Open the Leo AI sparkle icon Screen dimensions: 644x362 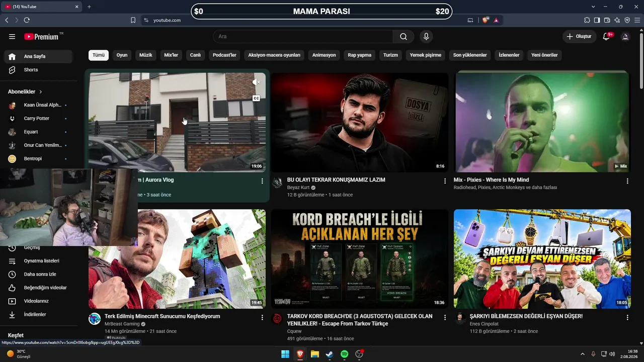[617, 20]
